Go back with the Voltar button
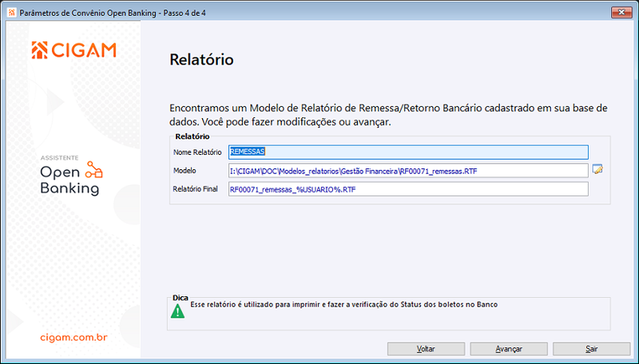This screenshot has height=364, width=639. [x=426, y=349]
